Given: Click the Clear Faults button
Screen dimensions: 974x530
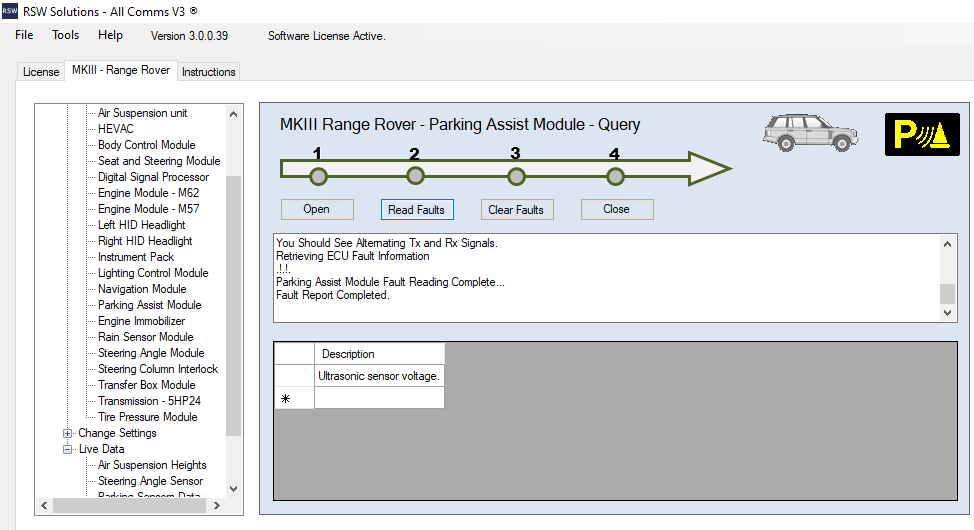Looking at the screenshot, I should coord(517,209).
